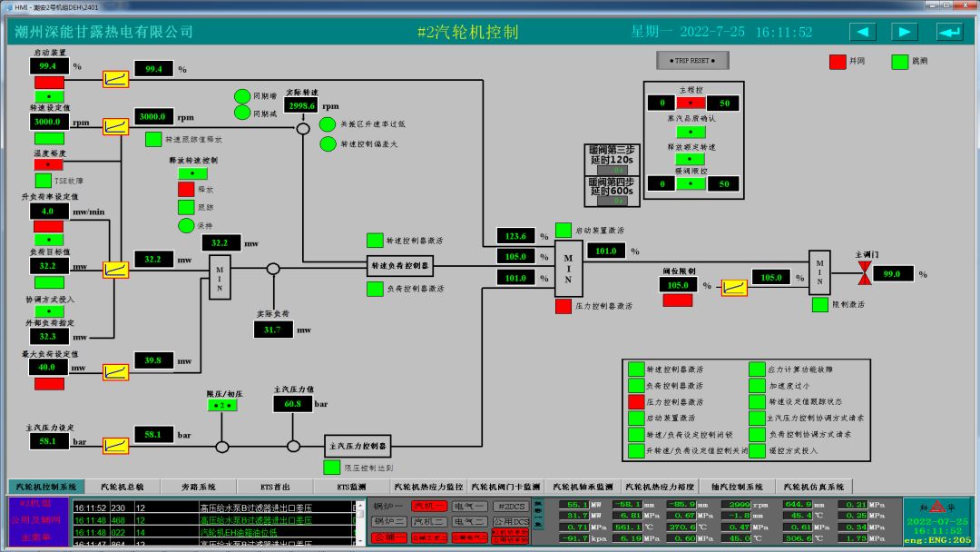
Task: Toggle the green 同期增 round indicator
Action: (x=242, y=97)
